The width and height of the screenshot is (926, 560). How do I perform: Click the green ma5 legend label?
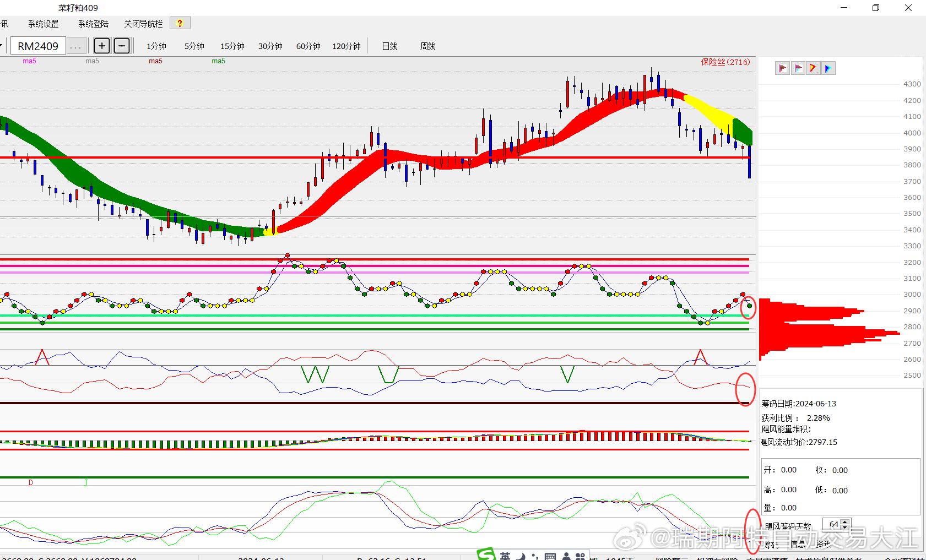point(219,61)
